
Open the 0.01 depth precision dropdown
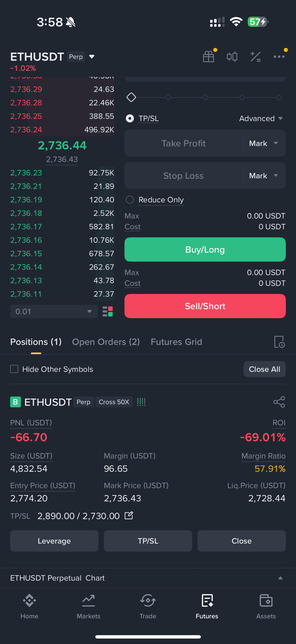54,312
